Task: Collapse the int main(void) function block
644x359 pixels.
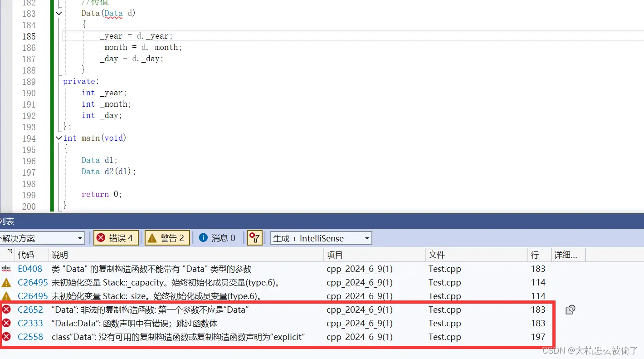Action: (59, 138)
